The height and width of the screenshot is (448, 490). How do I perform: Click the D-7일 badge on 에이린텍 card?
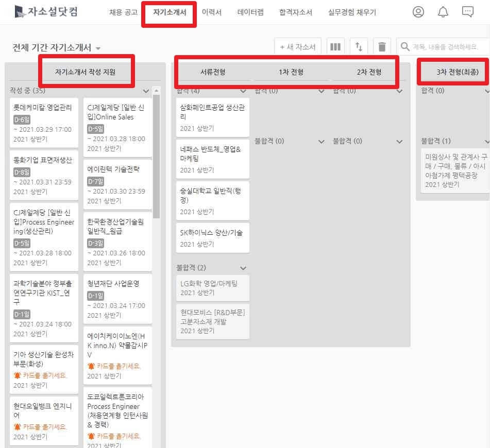pyautogui.click(x=95, y=181)
